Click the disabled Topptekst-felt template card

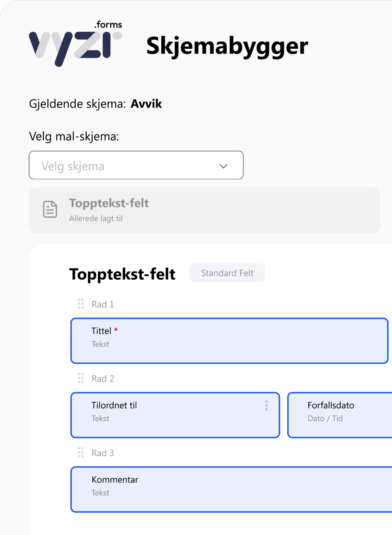[x=204, y=210]
